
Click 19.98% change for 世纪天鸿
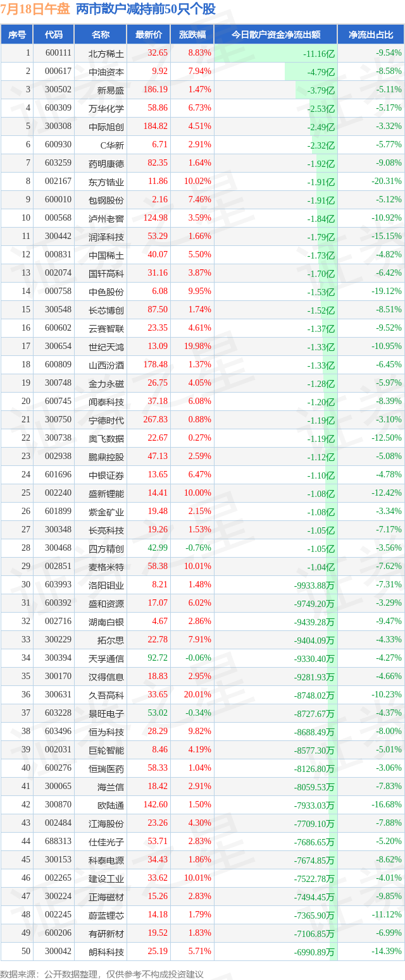(198, 346)
